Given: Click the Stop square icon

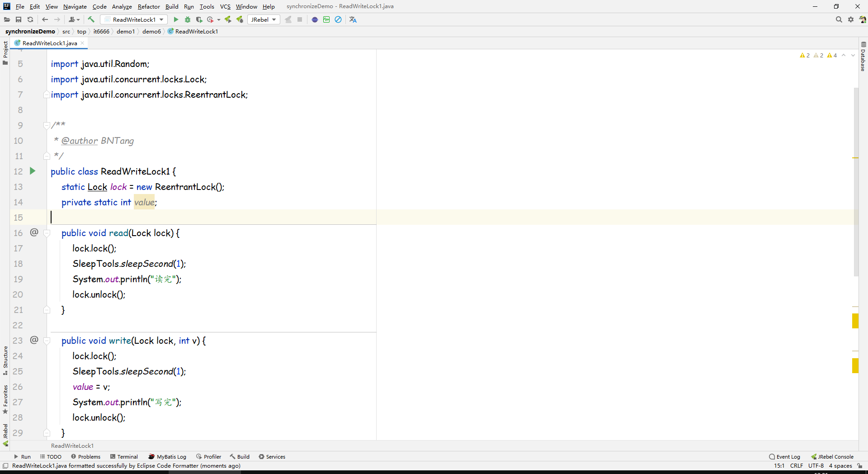Looking at the screenshot, I should 300,19.
